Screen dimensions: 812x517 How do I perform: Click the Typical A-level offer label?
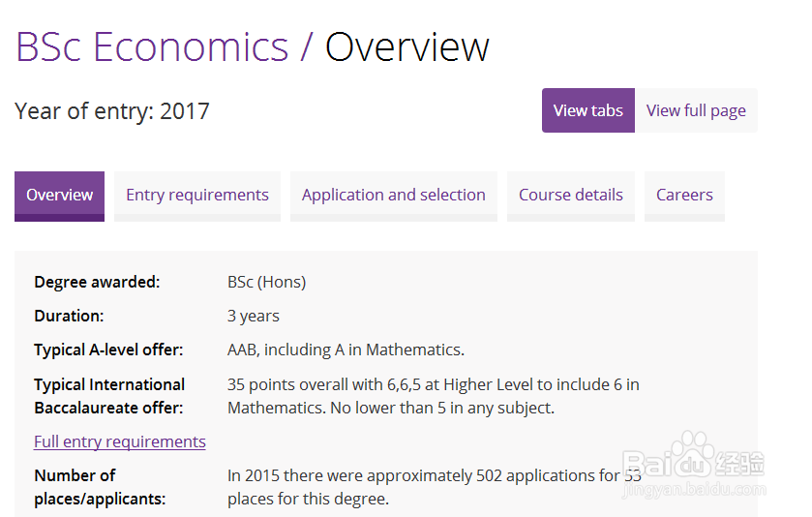point(108,350)
